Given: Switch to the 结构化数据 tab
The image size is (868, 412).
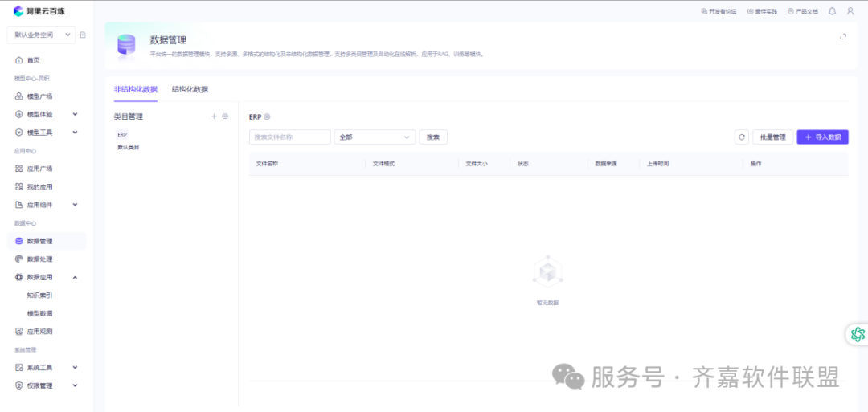Looking at the screenshot, I should tap(190, 90).
